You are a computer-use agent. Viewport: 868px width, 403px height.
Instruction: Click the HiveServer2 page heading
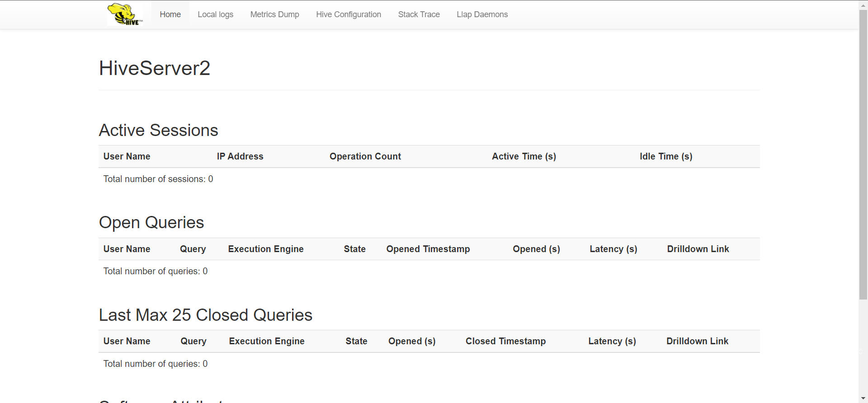[155, 68]
